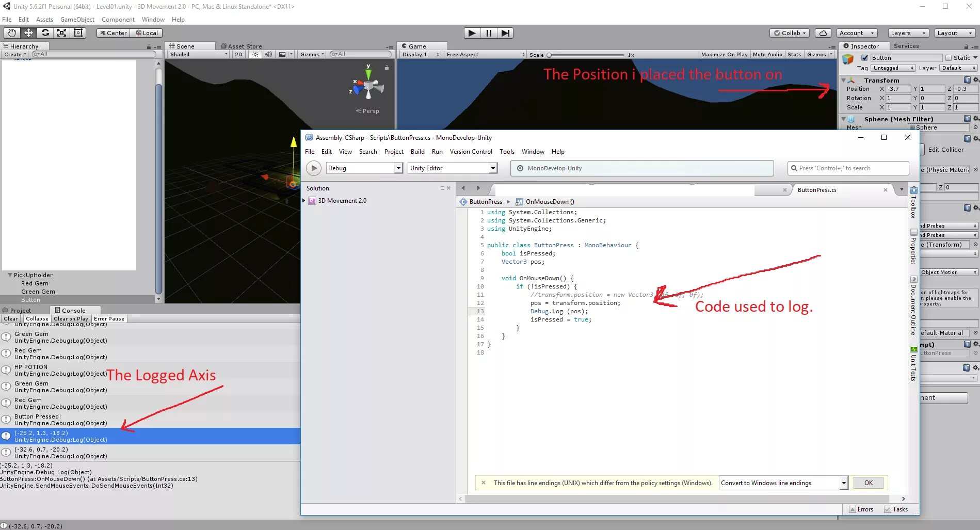Open the cloud services icon button
The width and height of the screenshot is (980, 530).
(x=823, y=33)
